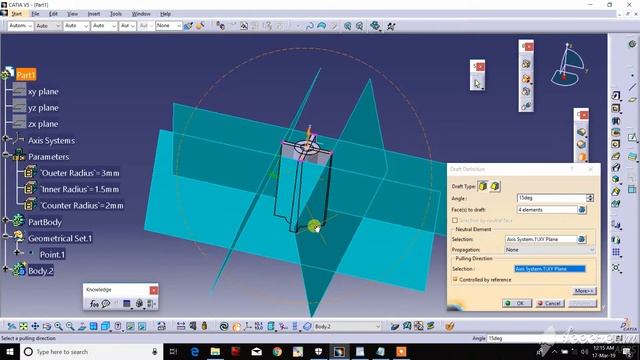This screenshot has width=640, height=360.
Task: Click the formula f(x) icon in Knowledge toolbar
Action: click(x=94, y=304)
